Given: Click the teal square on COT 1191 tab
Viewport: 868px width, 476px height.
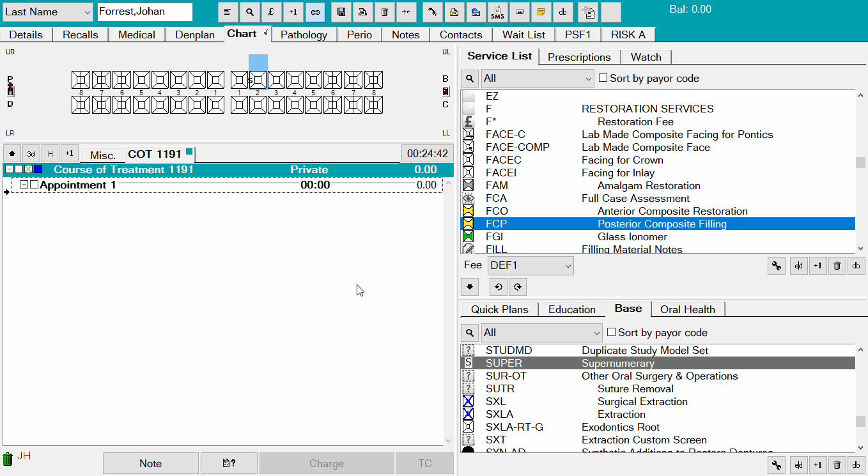Looking at the screenshot, I should [189, 151].
